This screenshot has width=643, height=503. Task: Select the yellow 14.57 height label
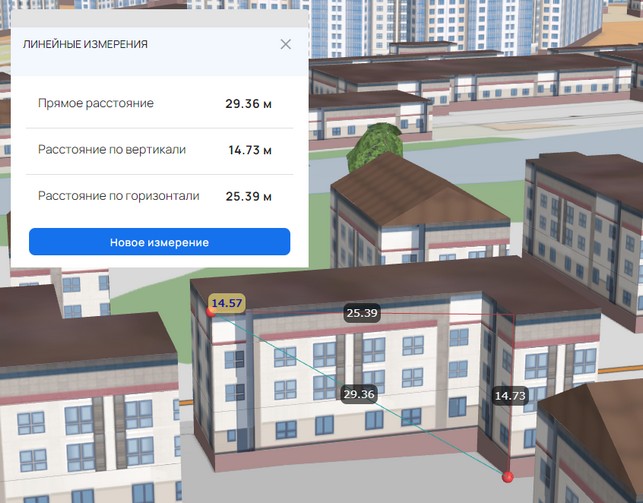point(227,303)
